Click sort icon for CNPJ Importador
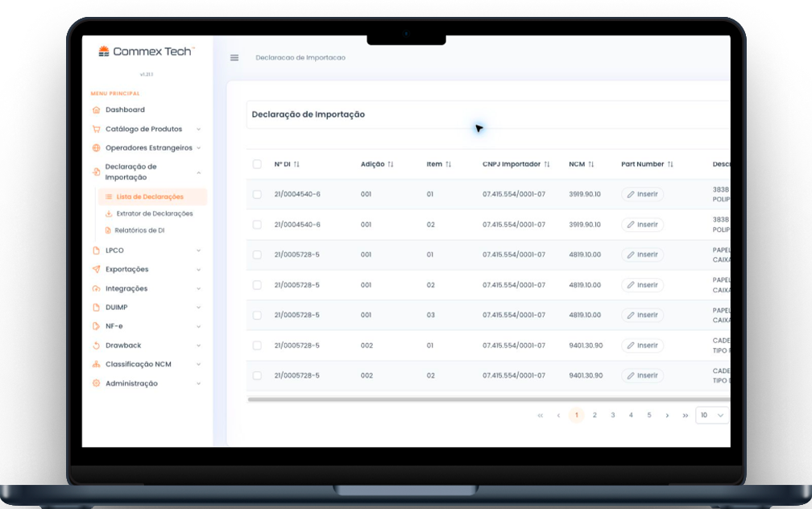Image resolution: width=812 pixels, height=509 pixels. tap(547, 164)
